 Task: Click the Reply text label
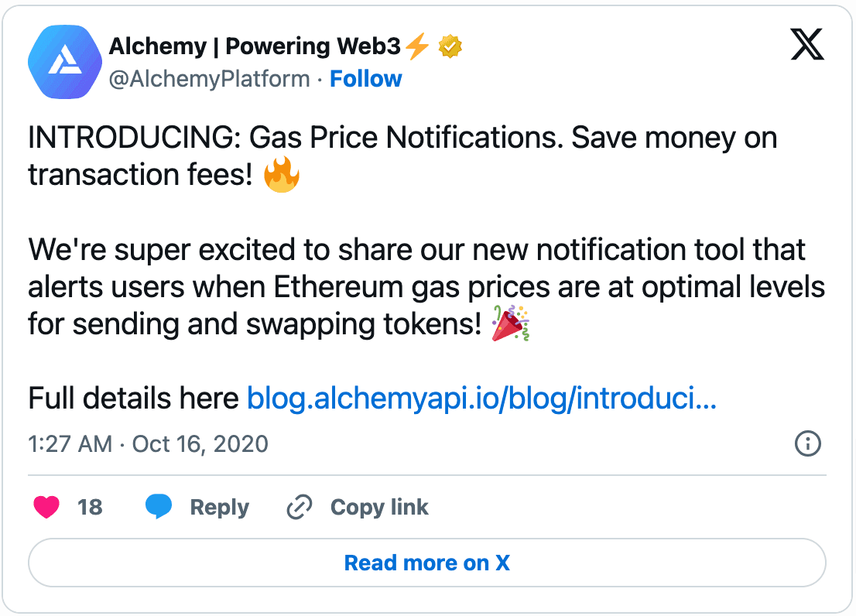pyautogui.click(x=219, y=507)
